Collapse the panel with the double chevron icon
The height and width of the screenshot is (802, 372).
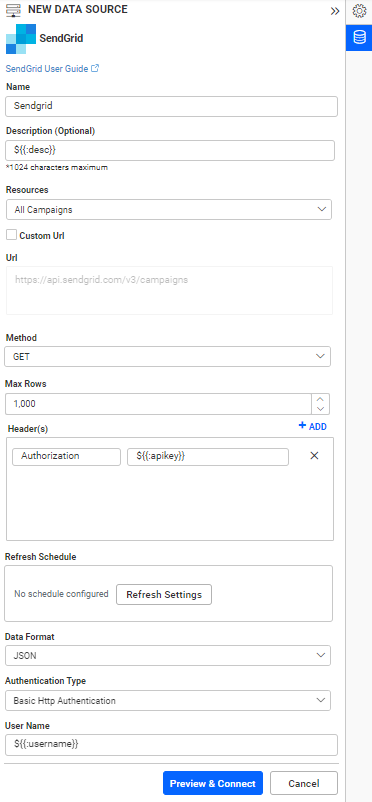[x=335, y=11]
